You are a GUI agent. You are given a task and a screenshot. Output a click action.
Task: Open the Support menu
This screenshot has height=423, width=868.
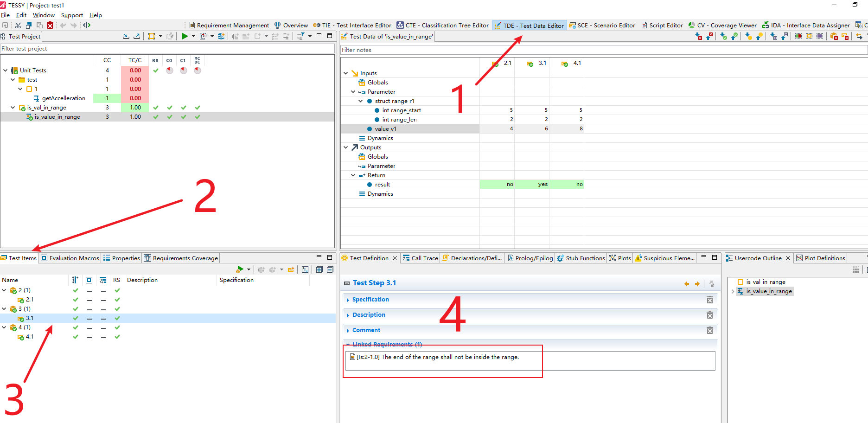click(x=72, y=15)
